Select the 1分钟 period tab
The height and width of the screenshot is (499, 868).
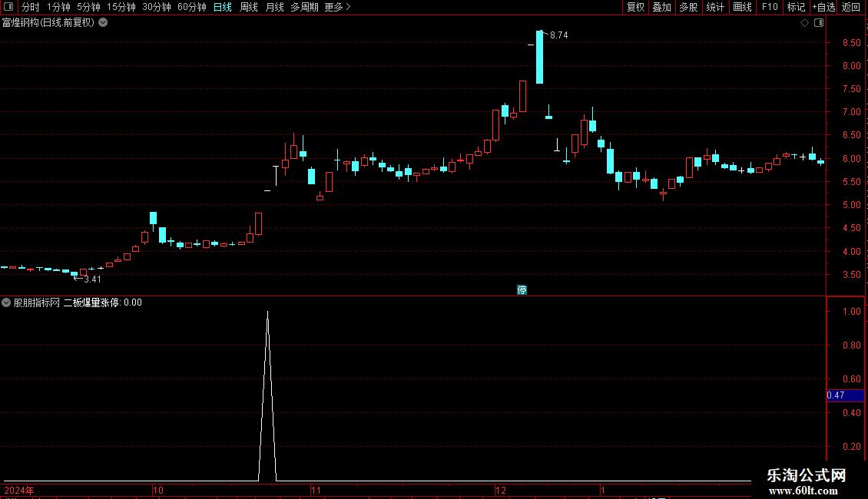[58, 7]
